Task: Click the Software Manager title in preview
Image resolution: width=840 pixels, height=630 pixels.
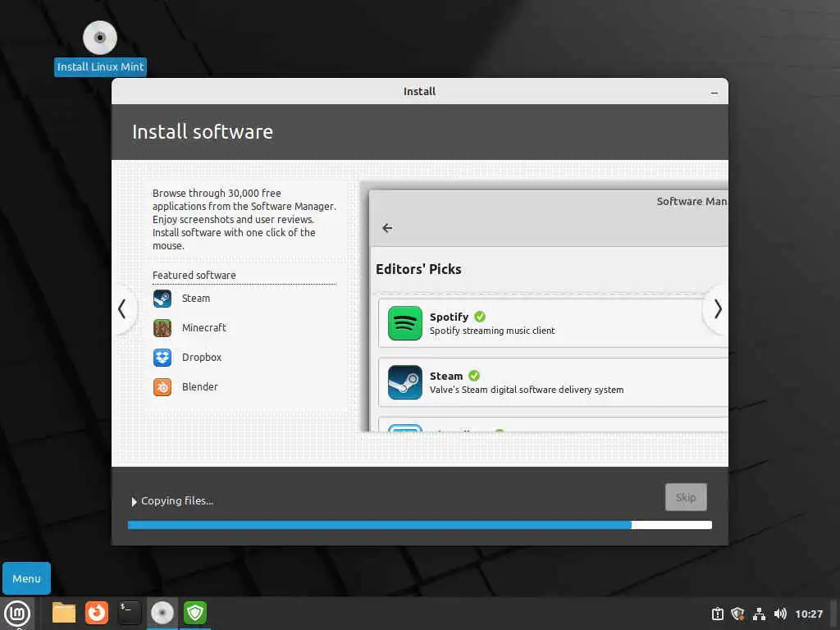Action: [692, 202]
